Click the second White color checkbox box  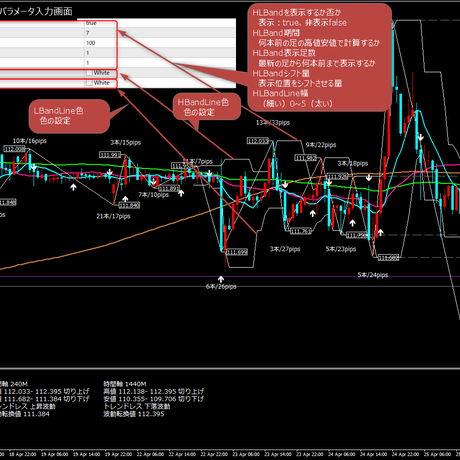89,83
